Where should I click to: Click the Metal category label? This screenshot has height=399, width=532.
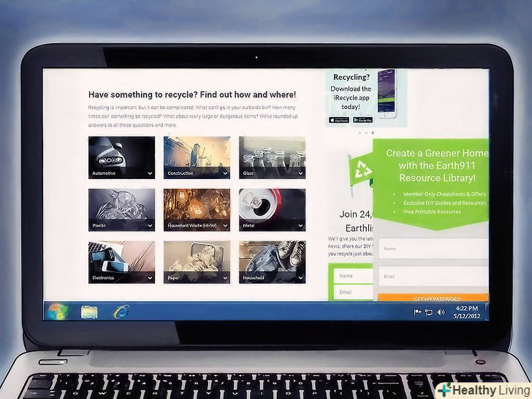[x=248, y=226]
